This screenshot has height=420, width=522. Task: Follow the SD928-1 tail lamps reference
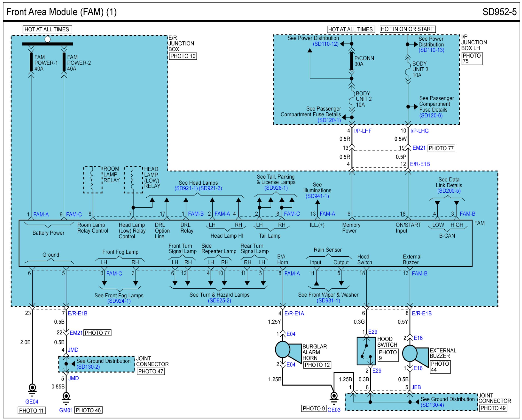click(x=276, y=188)
